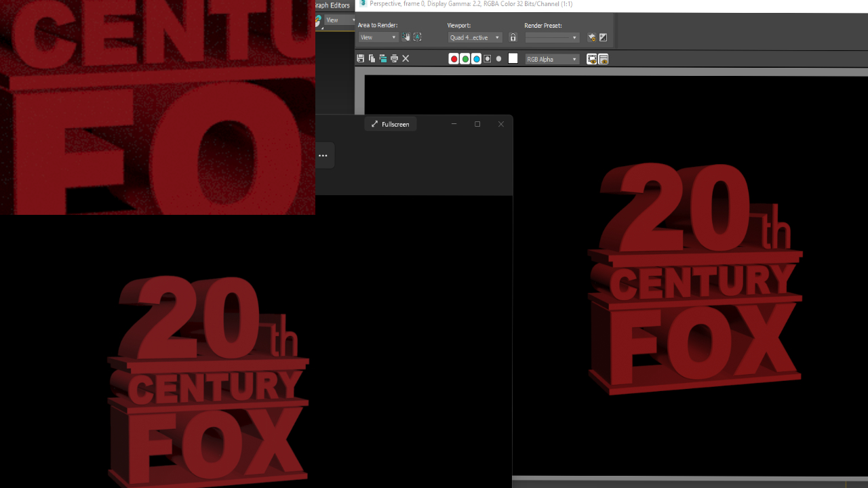This screenshot has height=488, width=868.
Task: Expand the Render Preset dropdown
Action: (552, 37)
